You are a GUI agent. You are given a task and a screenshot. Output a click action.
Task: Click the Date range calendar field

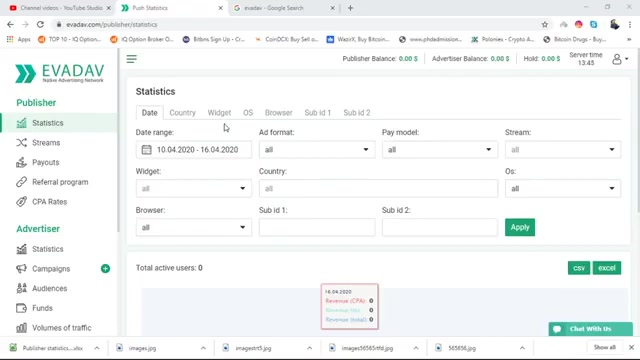pos(193,150)
